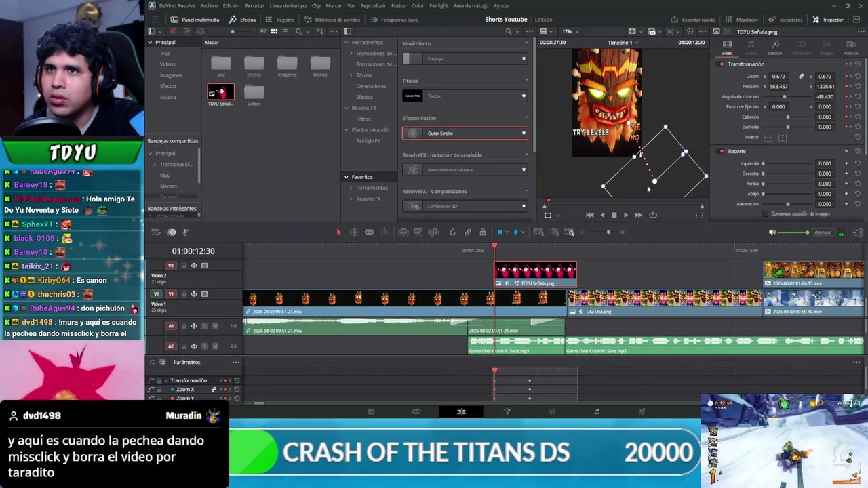Toggle the Recorte enable switch

click(x=721, y=151)
